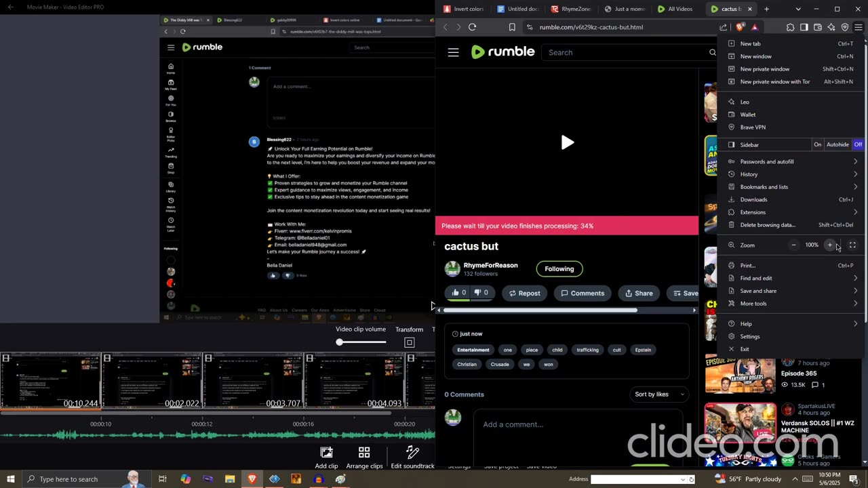Open Leo AI toolbar icon
Viewport: 868px width, 488px height.
coord(831,27)
